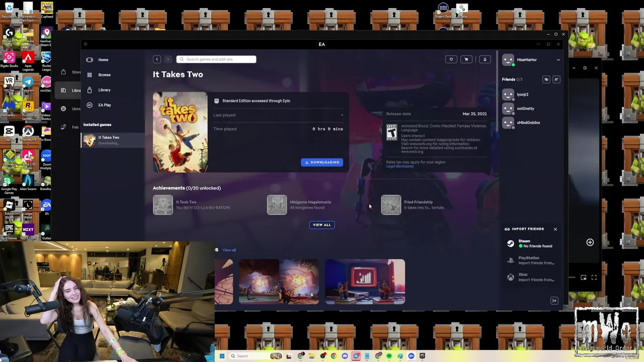The image size is (644, 362).
Task: Open VRChat desktop shortcut
Action: 9,83
